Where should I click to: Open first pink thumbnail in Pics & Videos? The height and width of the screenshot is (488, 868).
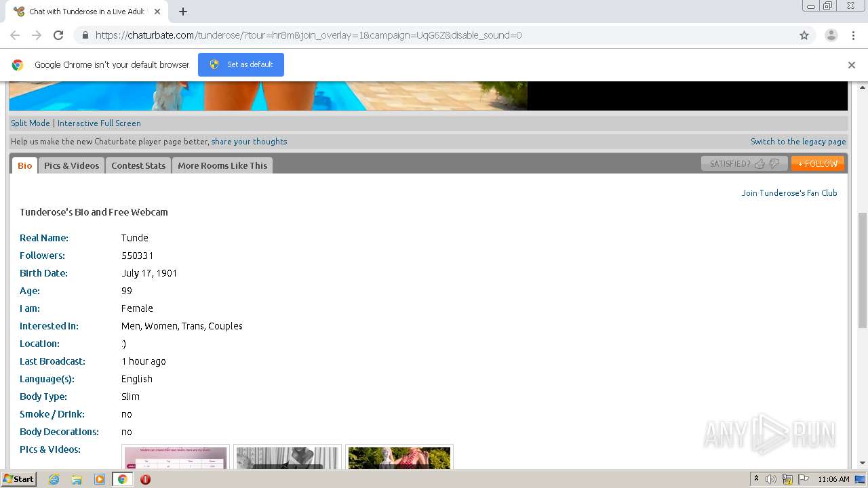pos(176,457)
